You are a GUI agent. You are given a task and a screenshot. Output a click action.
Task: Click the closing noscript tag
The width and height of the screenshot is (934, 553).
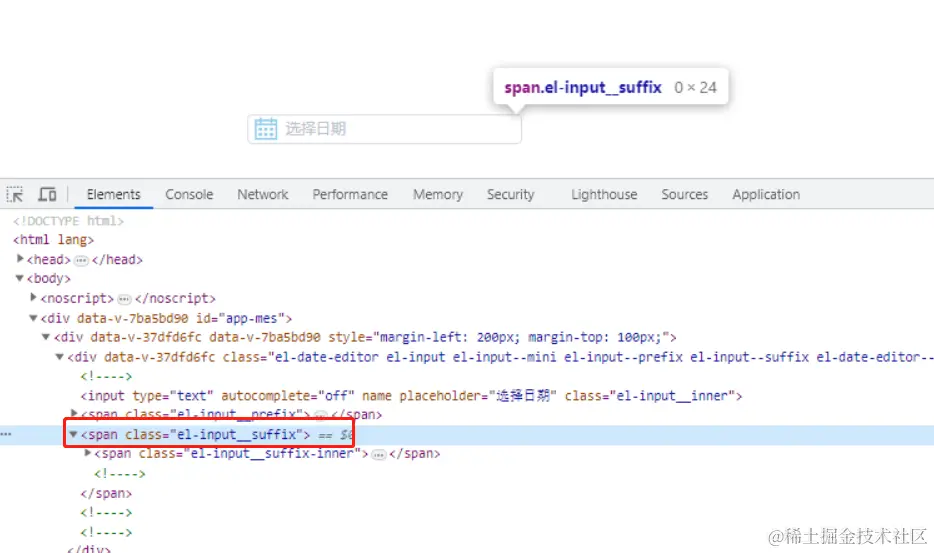coord(175,299)
